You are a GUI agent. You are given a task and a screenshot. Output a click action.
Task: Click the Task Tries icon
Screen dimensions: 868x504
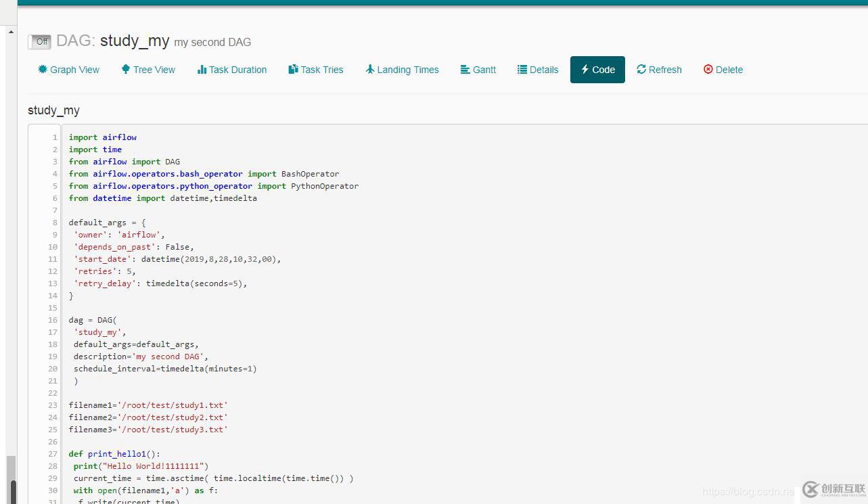pyautogui.click(x=293, y=69)
